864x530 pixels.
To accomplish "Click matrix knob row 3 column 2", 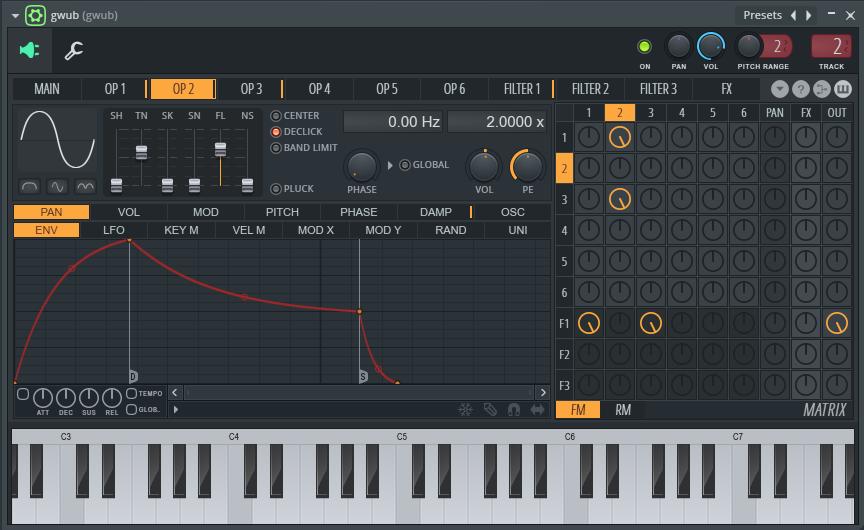I will click(x=619, y=199).
